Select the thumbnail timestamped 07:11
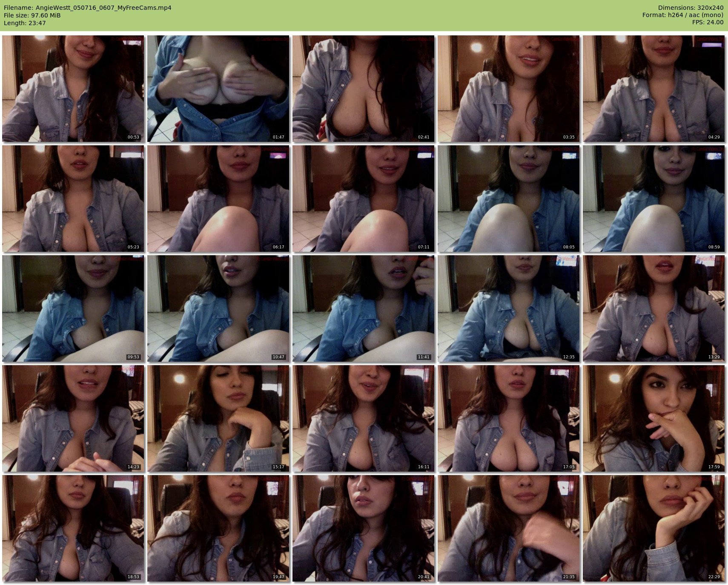Image resolution: width=728 pixels, height=585 pixels. 363,199
